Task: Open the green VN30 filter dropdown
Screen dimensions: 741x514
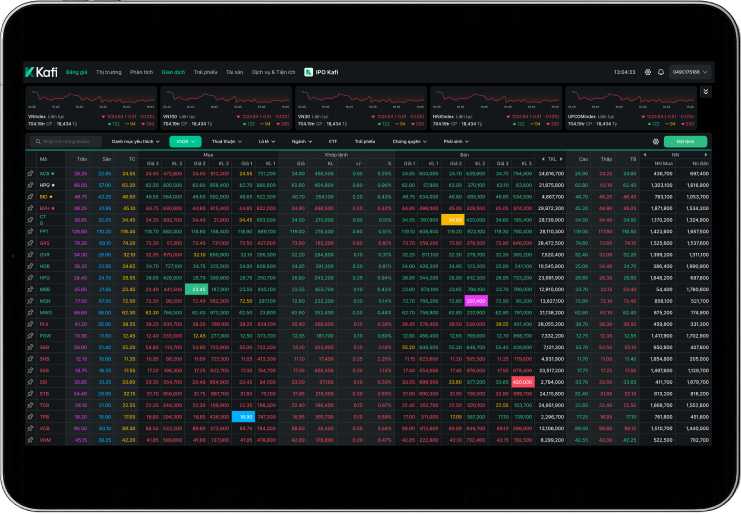Action: 185,142
